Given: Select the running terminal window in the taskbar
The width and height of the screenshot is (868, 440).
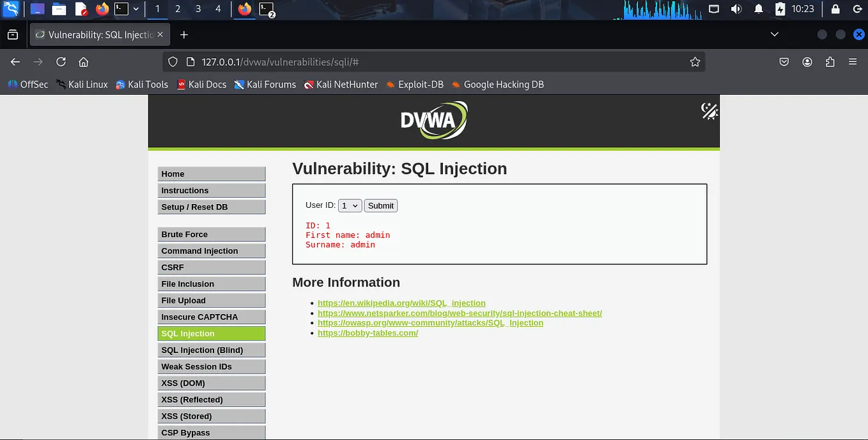Looking at the screenshot, I should point(267,9).
